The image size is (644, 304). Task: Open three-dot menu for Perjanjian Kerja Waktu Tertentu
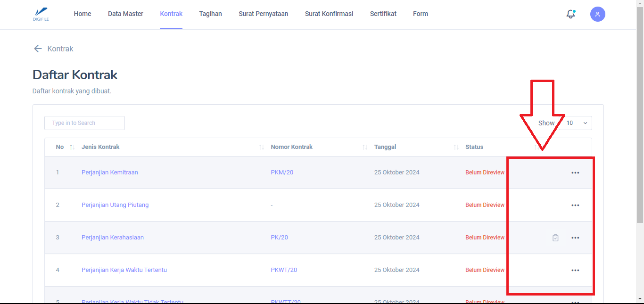(x=575, y=270)
